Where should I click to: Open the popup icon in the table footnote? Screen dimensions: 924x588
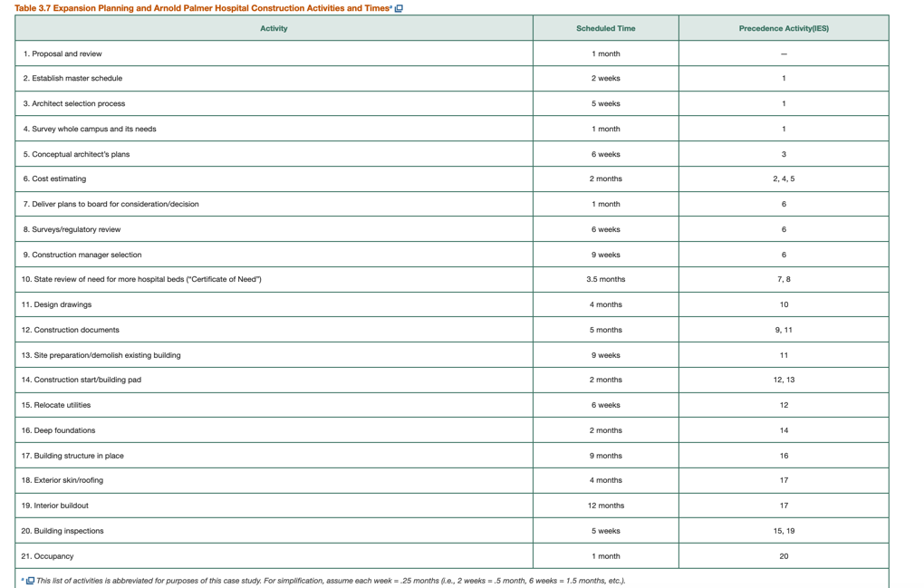tap(30, 581)
